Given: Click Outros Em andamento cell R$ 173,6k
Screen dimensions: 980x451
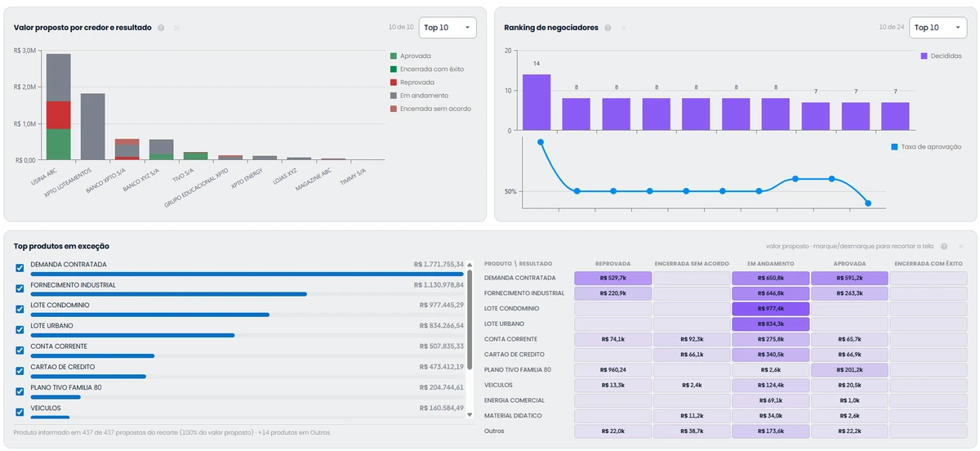Looking at the screenshot, I should [x=770, y=431].
